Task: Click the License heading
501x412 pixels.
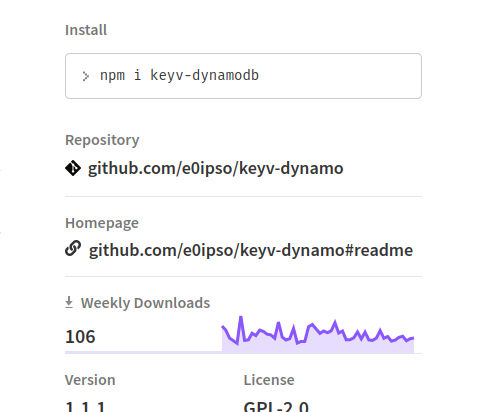Action: tap(269, 380)
